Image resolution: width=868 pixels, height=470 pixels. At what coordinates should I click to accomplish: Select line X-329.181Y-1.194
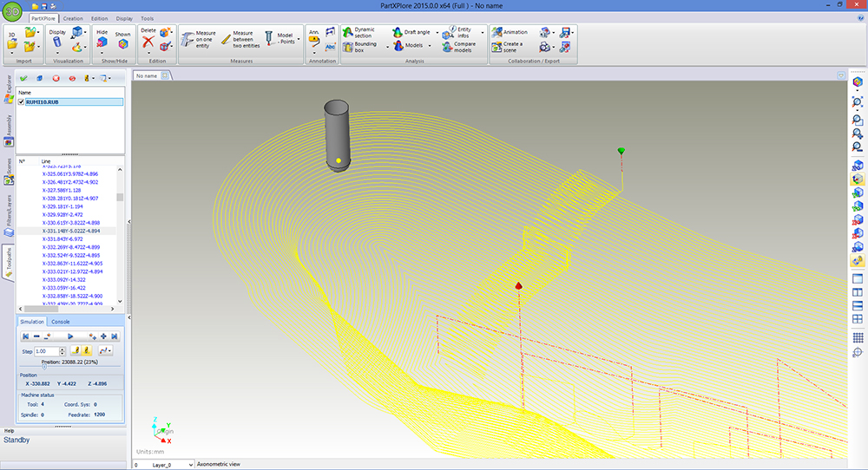(x=62, y=206)
